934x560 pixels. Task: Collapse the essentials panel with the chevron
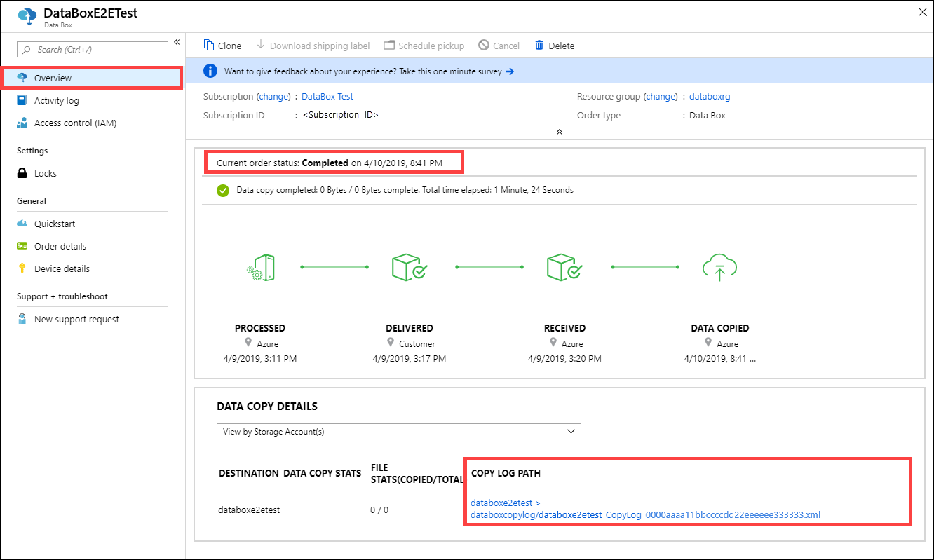pyautogui.click(x=559, y=131)
